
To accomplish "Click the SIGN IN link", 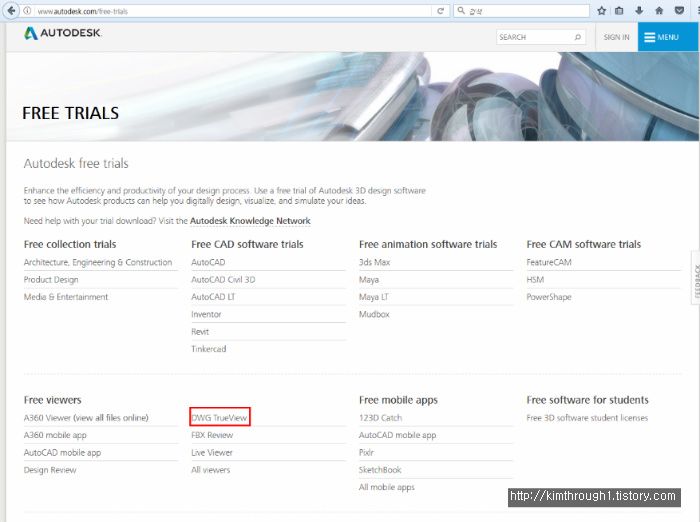I will tap(617, 37).
